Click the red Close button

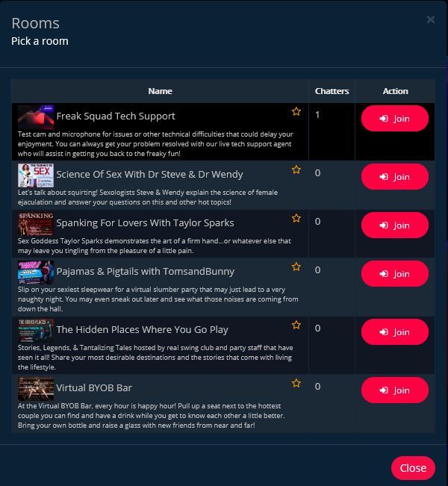(413, 468)
